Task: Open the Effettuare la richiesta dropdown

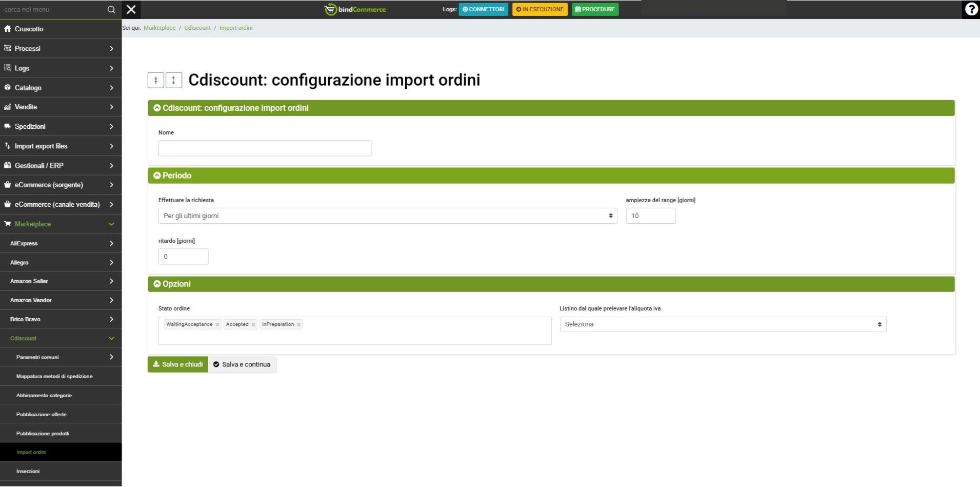Action: point(387,216)
